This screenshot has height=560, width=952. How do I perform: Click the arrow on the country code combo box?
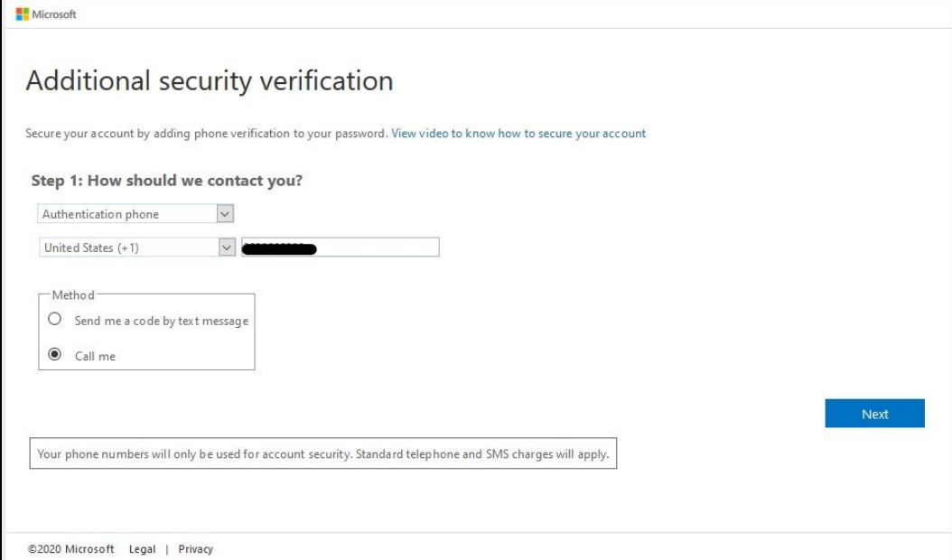pyautogui.click(x=227, y=247)
